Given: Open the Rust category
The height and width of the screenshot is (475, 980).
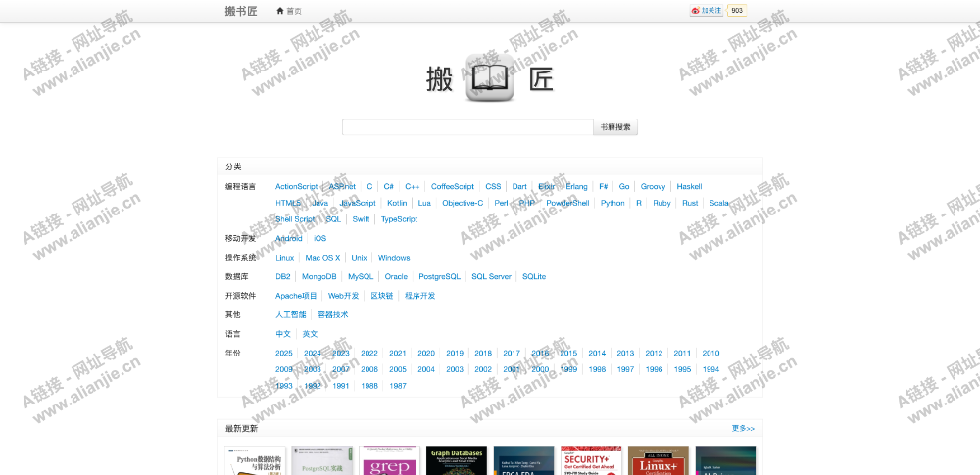Looking at the screenshot, I should click(x=690, y=203).
